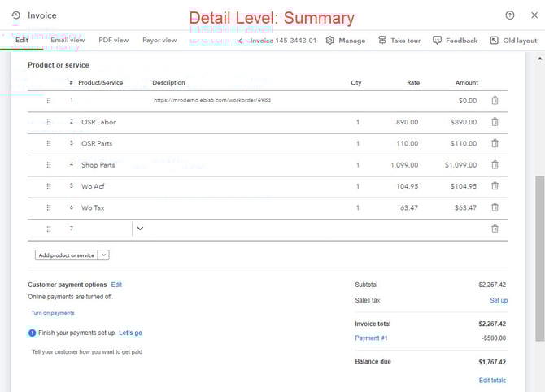Grab drag handle of line 1

[x=49, y=100]
